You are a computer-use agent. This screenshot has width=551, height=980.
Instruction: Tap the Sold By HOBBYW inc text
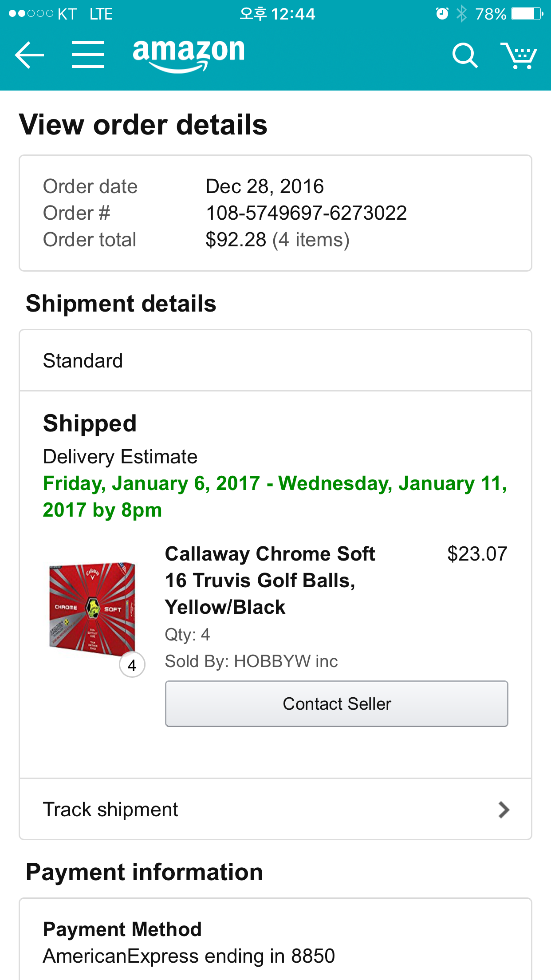point(251,661)
